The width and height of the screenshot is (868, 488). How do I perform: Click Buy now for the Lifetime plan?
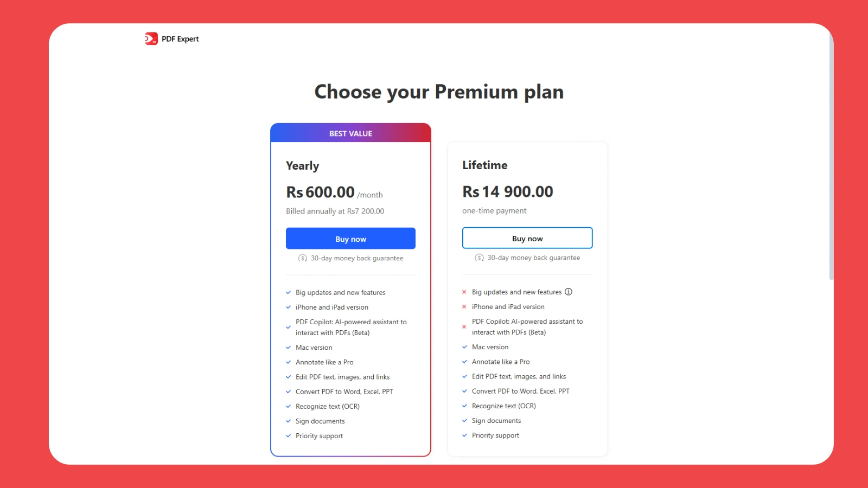[527, 237]
